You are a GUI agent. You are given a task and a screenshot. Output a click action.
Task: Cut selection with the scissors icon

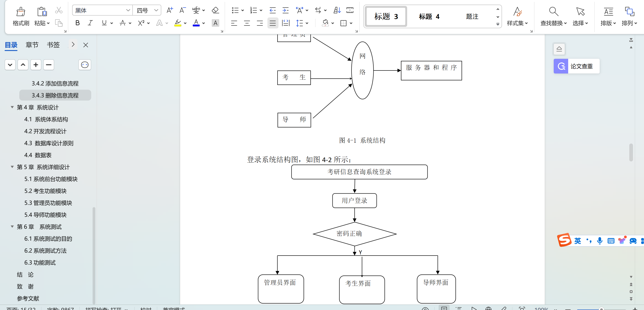pyautogui.click(x=59, y=10)
